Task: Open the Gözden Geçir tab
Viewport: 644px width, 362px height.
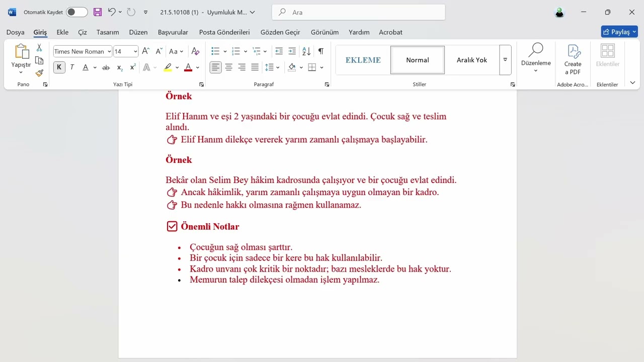Action: coord(280,32)
